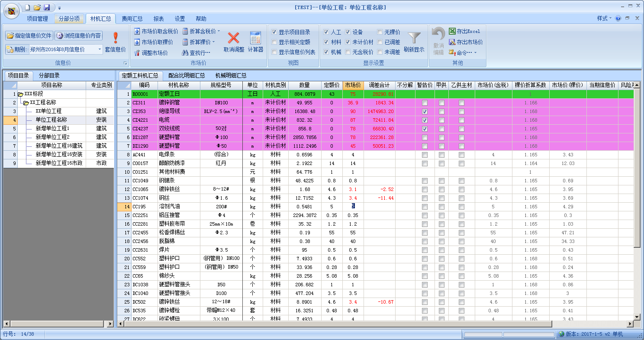Image resolution: width=644 pixels, height=340 pixels.
Task: Enable 已调差 checkbox
Action: point(380,42)
